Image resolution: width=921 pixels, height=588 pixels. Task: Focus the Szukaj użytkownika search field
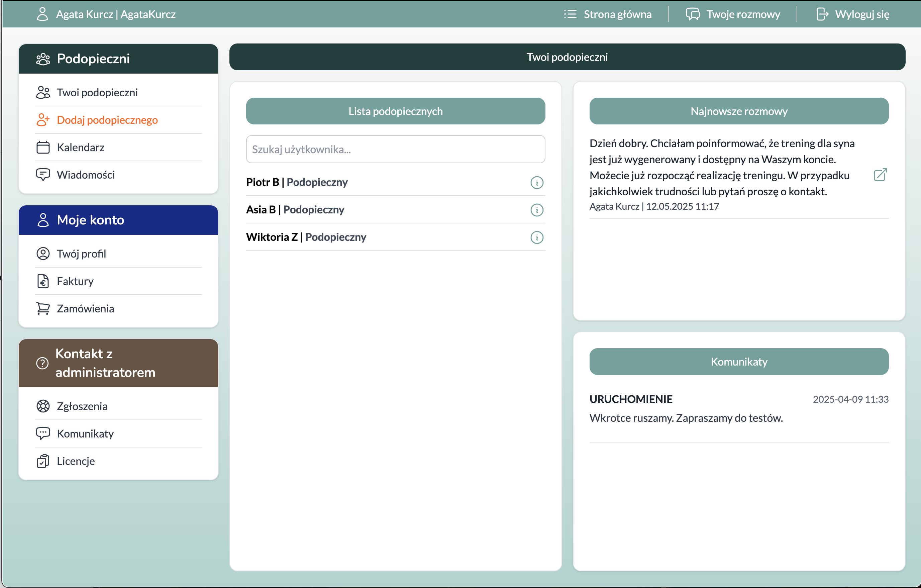396,149
